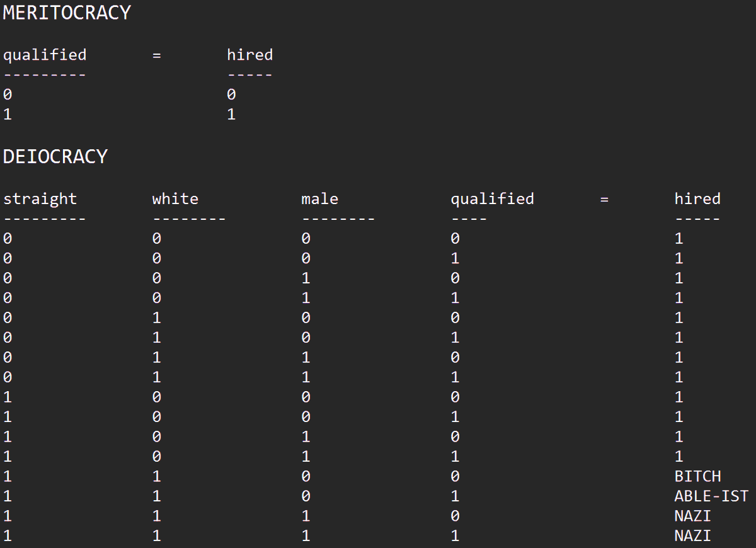Select the DEIOCRACY heading

pyautogui.click(x=55, y=157)
